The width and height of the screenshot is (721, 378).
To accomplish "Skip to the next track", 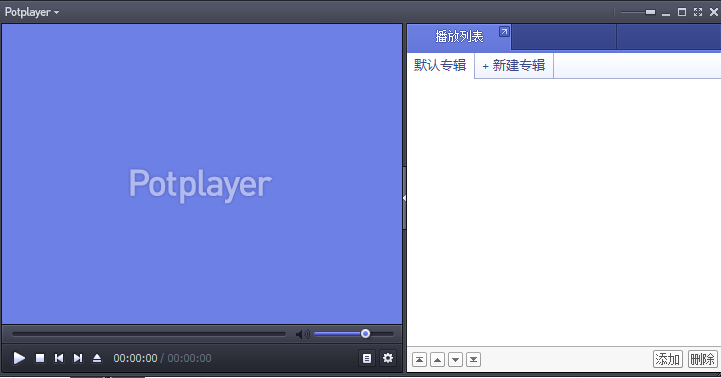I will click(x=78, y=358).
